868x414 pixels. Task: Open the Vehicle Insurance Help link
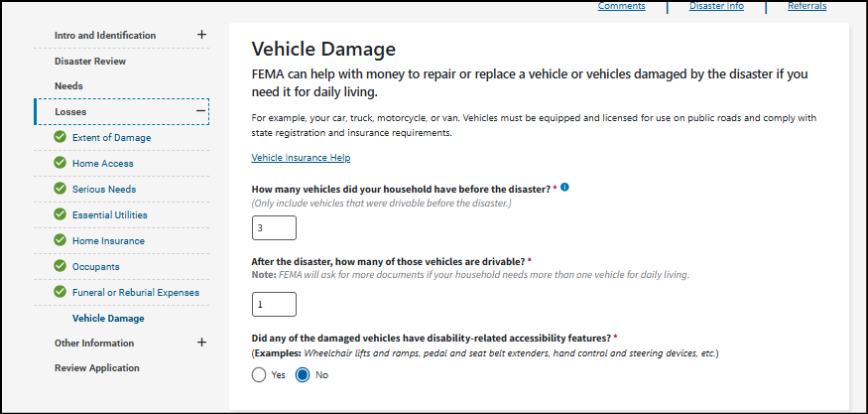coord(301,158)
